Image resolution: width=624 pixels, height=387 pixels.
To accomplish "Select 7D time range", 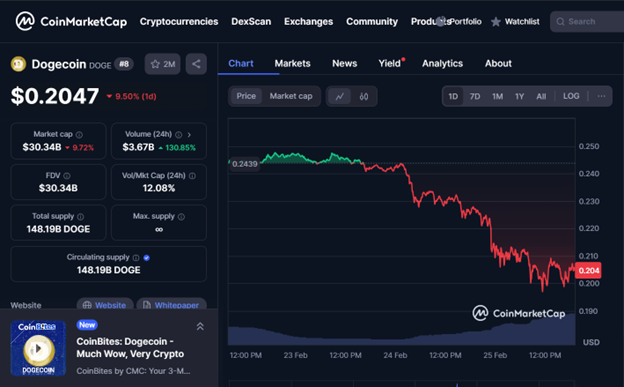I will 475,96.
